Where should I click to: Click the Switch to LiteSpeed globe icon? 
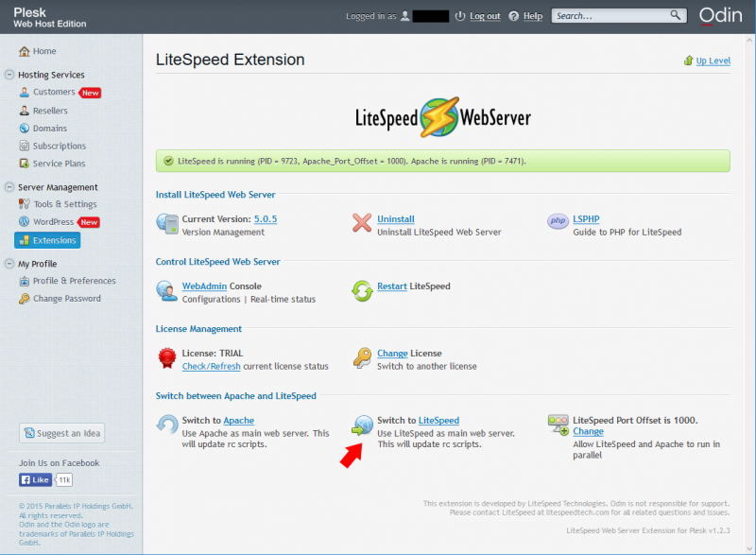tap(363, 425)
